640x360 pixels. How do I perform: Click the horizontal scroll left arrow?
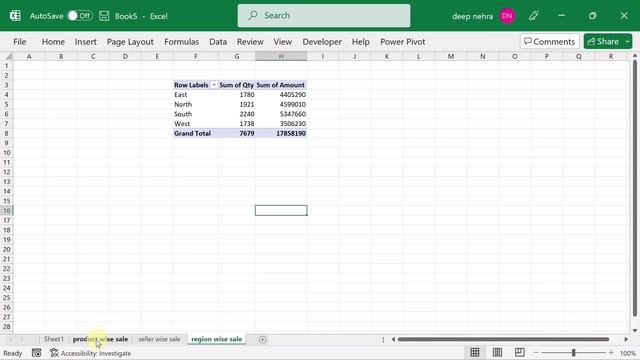[x=393, y=339]
